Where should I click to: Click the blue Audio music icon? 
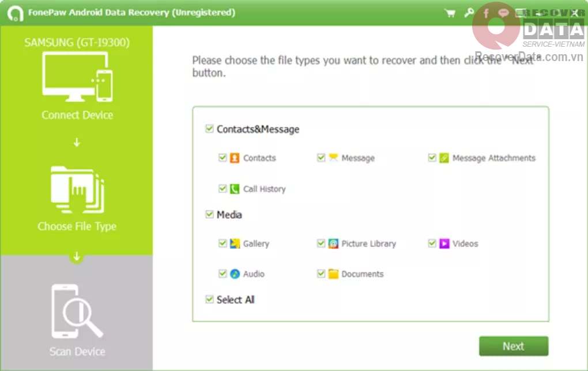[x=235, y=274]
